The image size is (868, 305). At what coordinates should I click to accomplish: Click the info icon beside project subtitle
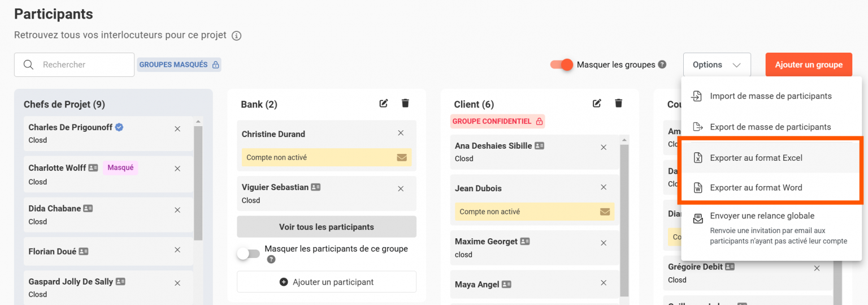tap(237, 36)
